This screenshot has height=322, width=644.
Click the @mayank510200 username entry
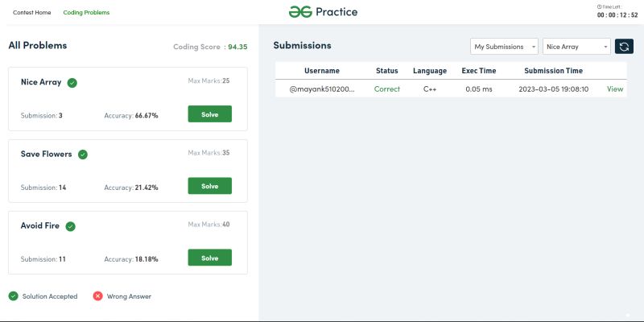pos(322,89)
